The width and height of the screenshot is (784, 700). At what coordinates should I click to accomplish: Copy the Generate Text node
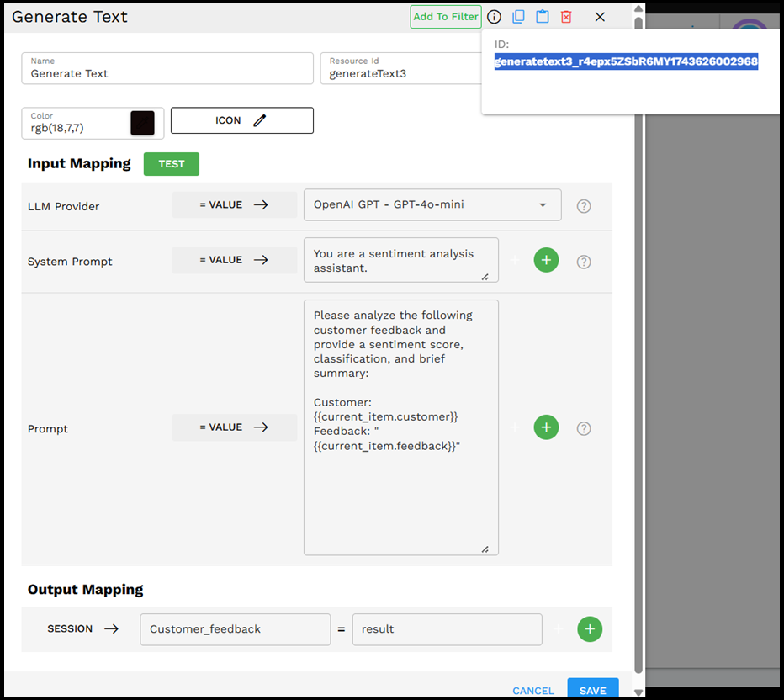coord(517,16)
